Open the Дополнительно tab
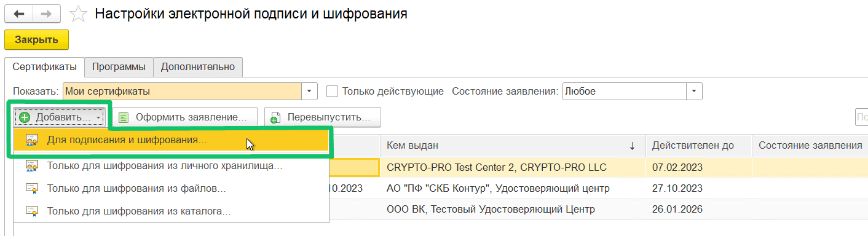The width and height of the screenshot is (868, 236). click(198, 66)
